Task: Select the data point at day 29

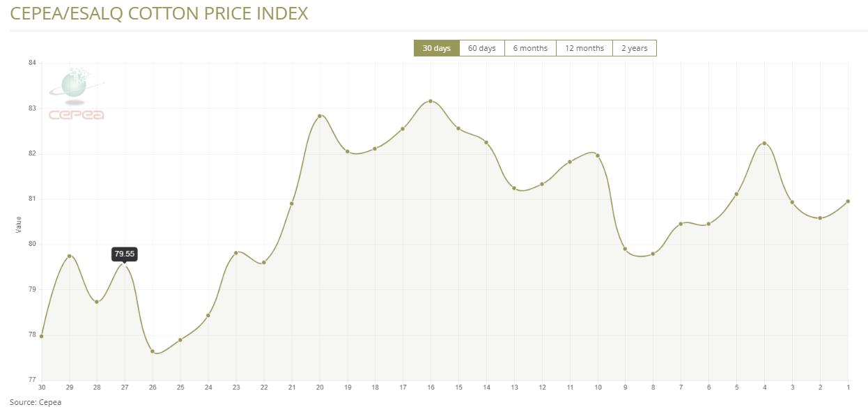Action: pyautogui.click(x=69, y=256)
